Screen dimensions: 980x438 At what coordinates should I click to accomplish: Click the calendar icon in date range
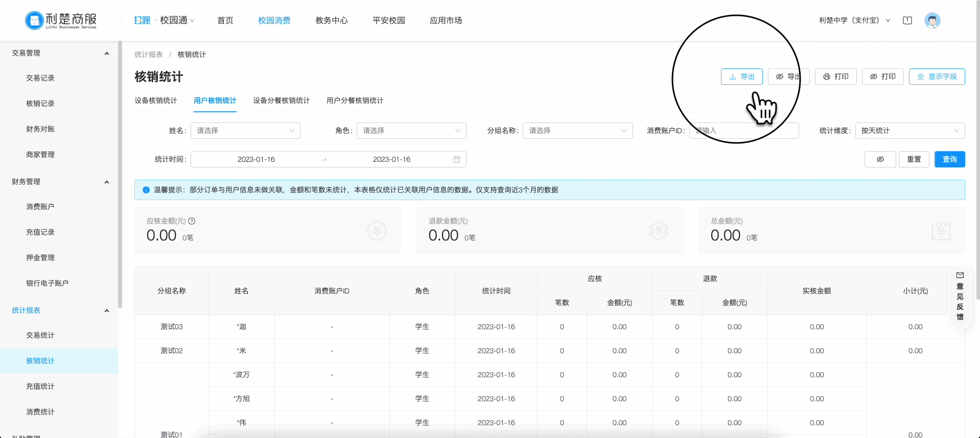(x=456, y=159)
